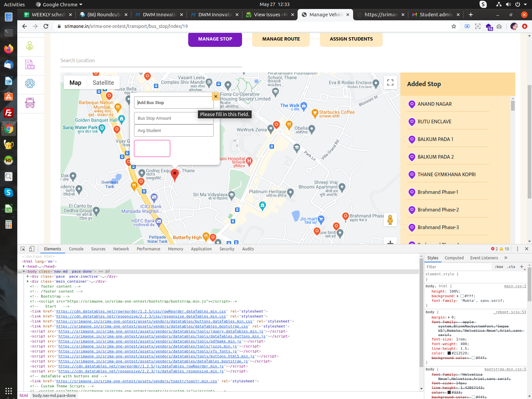Click the #212529 color swatch

(449, 353)
